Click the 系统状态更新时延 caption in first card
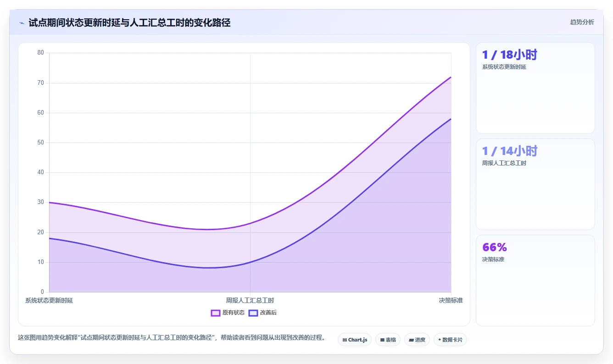 pos(504,67)
